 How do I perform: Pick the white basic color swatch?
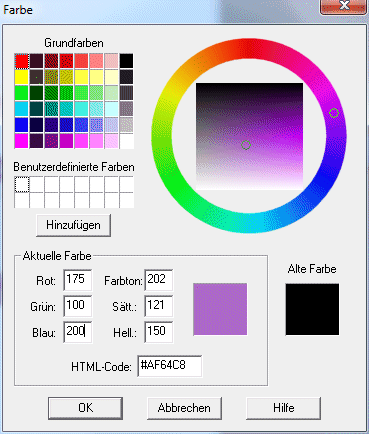(x=126, y=141)
